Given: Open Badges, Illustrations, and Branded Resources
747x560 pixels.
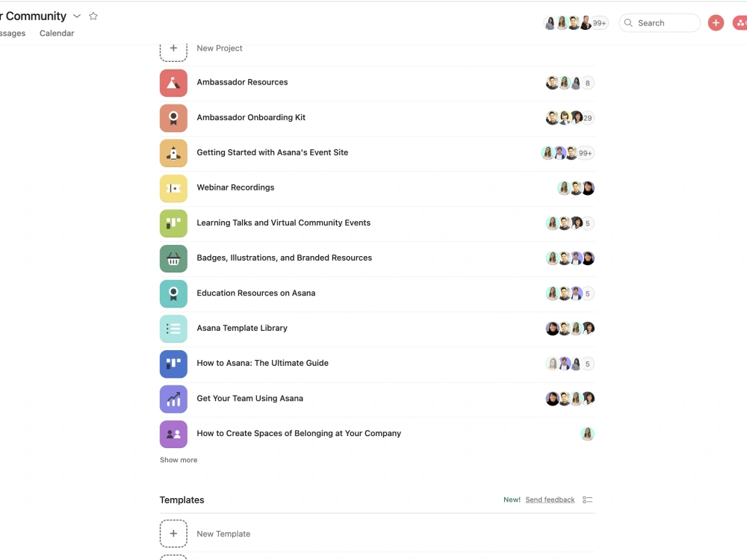Looking at the screenshot, I should point(285,258).
